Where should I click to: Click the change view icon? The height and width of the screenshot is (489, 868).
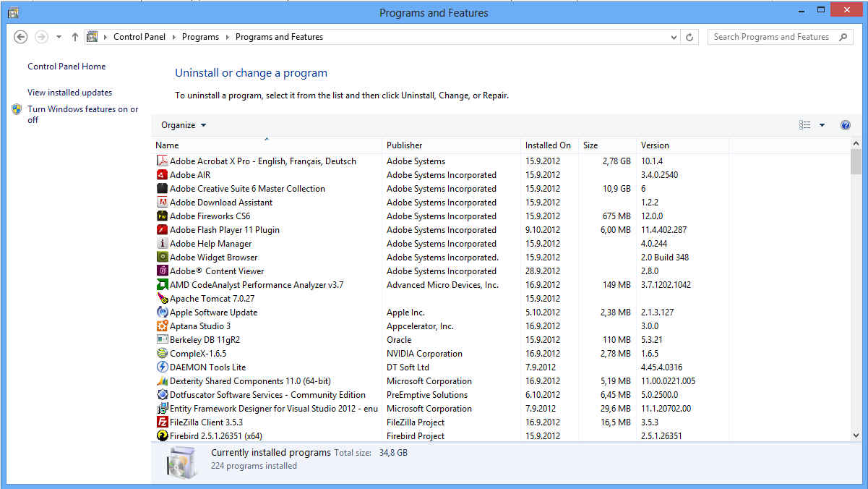pos(805,125)
